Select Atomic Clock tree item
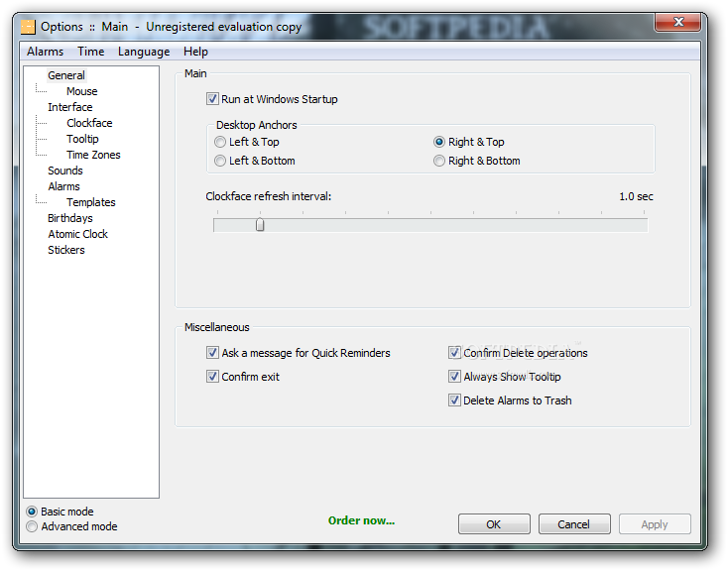 tap(78, 234)
